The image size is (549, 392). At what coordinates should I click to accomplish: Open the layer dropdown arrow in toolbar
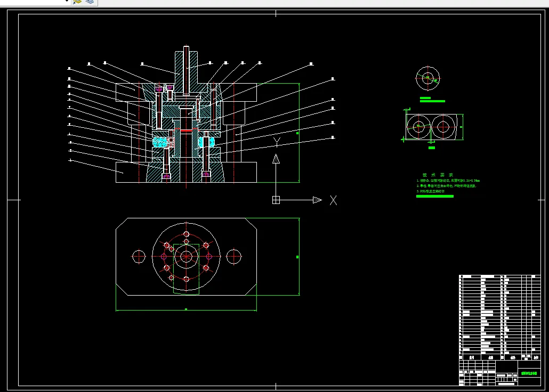(x=67, y=2)
